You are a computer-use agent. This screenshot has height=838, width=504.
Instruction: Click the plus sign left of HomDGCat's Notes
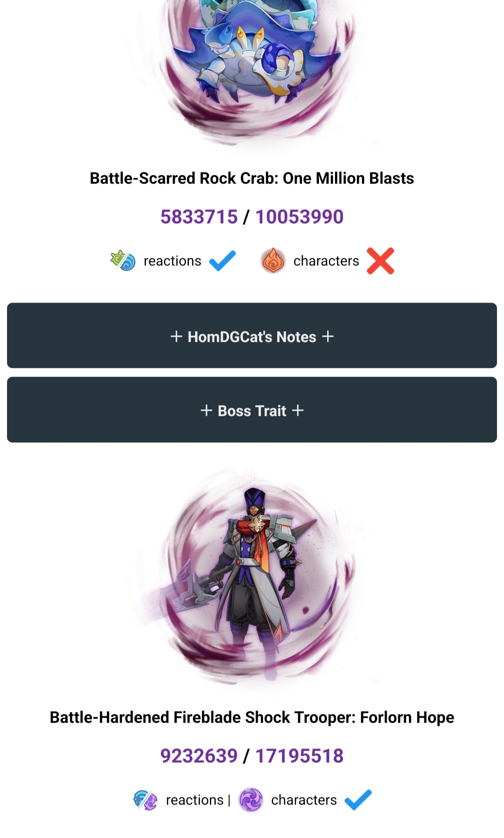pyautogui.click(x=176, y=337)
